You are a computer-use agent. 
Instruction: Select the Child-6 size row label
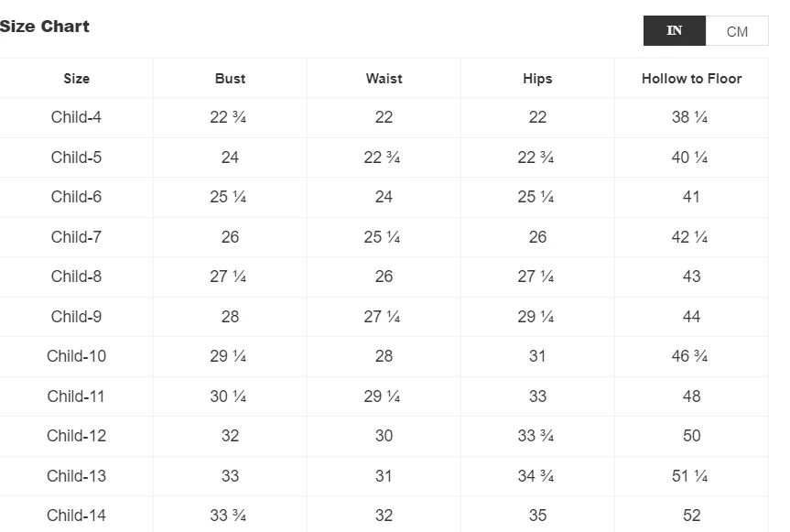pos(76,197)
